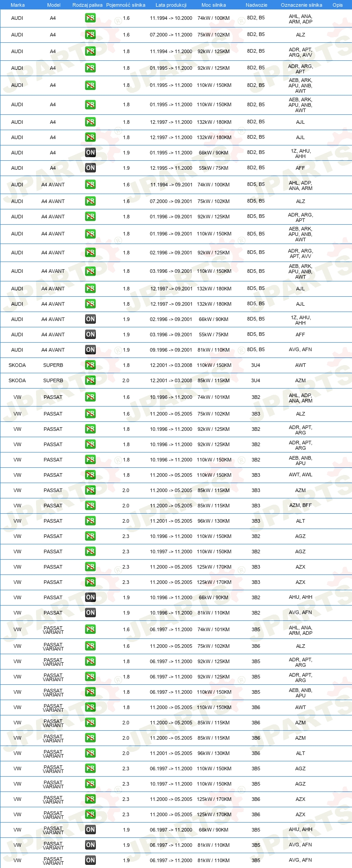Viewport: 352px width, 868px height.
Task: Click PB icon in A4 Avant 1.8 row from 02.1996
Action: 90,253
